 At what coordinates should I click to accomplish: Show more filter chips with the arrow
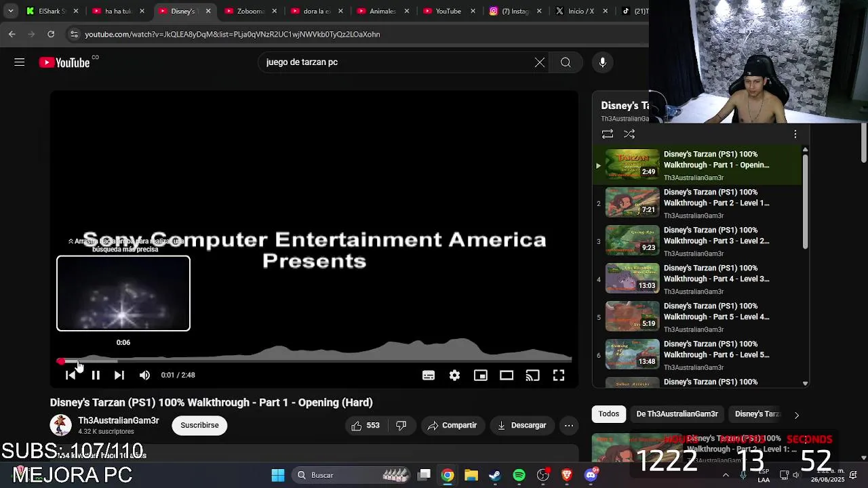click(797, 414)
